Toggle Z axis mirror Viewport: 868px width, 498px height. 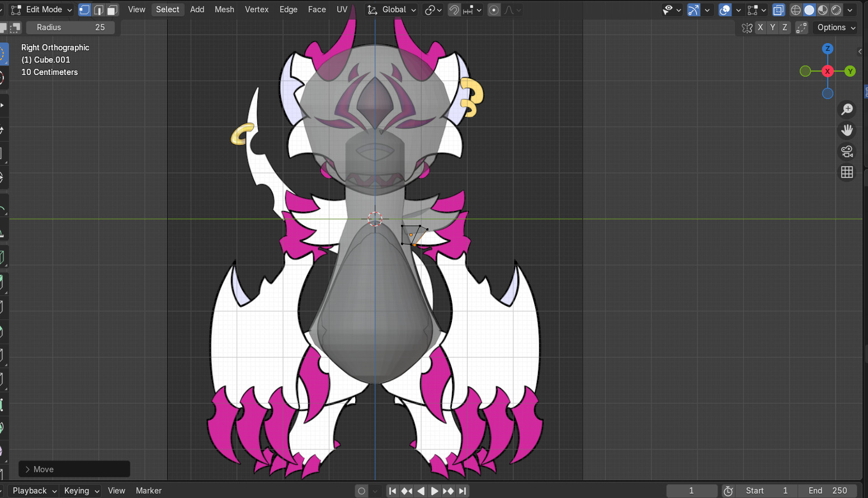pyautogui.click(x=785, y=27)
